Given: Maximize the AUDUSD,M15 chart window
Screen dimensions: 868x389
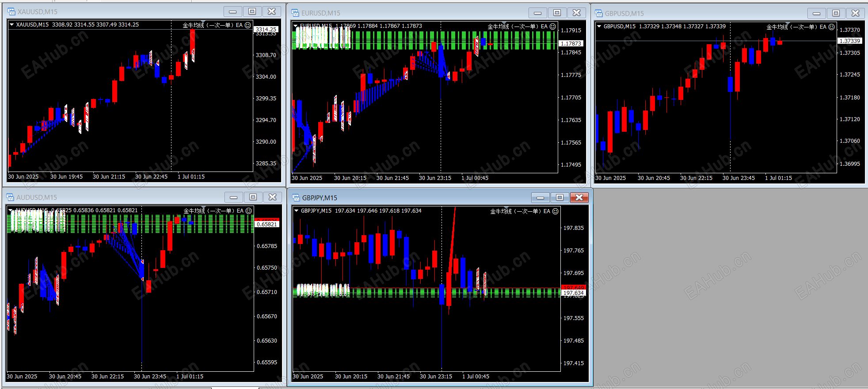Looking at the screenshot, I should (x=253, y=197).
